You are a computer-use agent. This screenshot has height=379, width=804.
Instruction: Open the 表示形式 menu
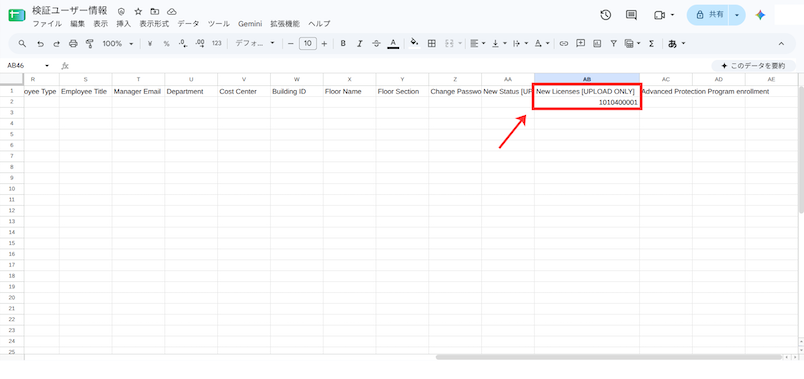click(154, 24)
